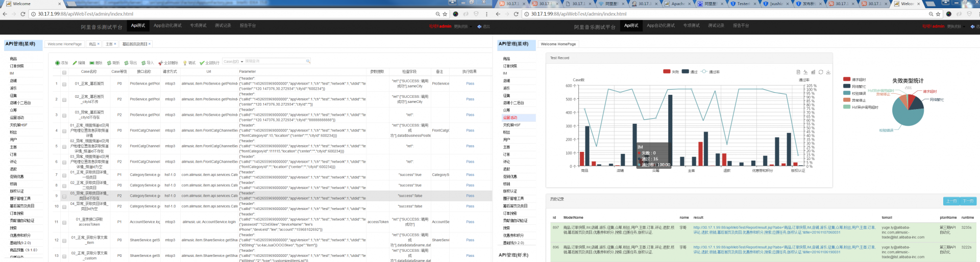The image size is (980, 262).
Task: Open the 更换皮肤 skin dropdown in the left window
Action: (462, 26)
